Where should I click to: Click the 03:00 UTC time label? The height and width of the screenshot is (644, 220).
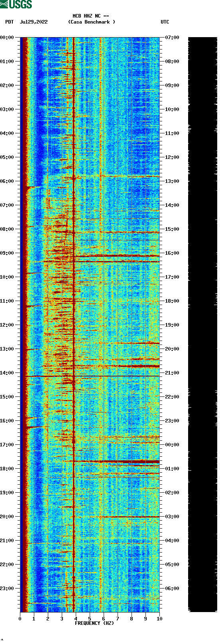tap(172, 517)
